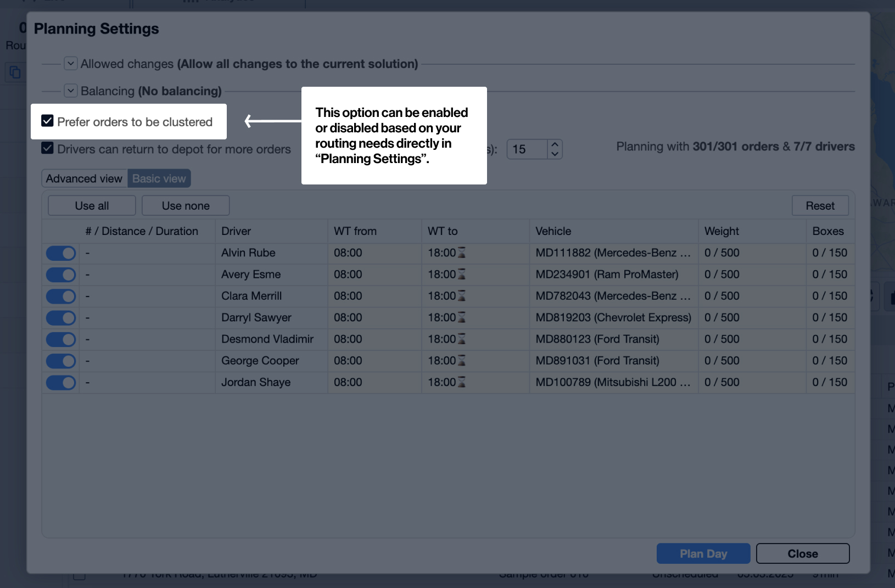
Task: Click the copy icon in the background panel
Action: point(15,72)
